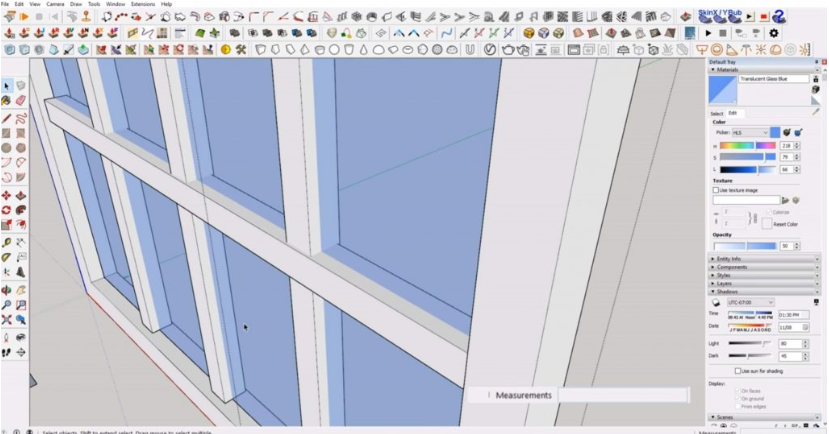Image resolution: width=829 pixels, height=434 pixels.
Task: Activate the Push/Pull tool
Action: click(21, 196)
